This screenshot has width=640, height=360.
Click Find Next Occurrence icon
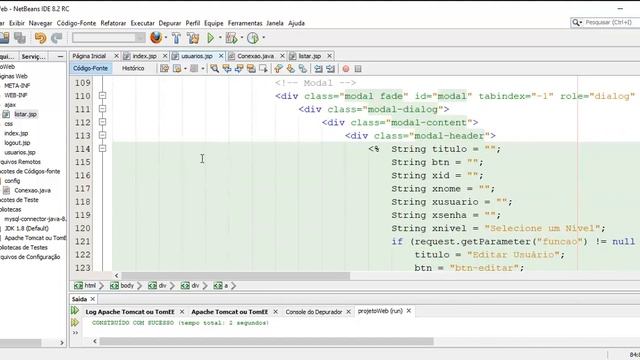coord(239,69)
